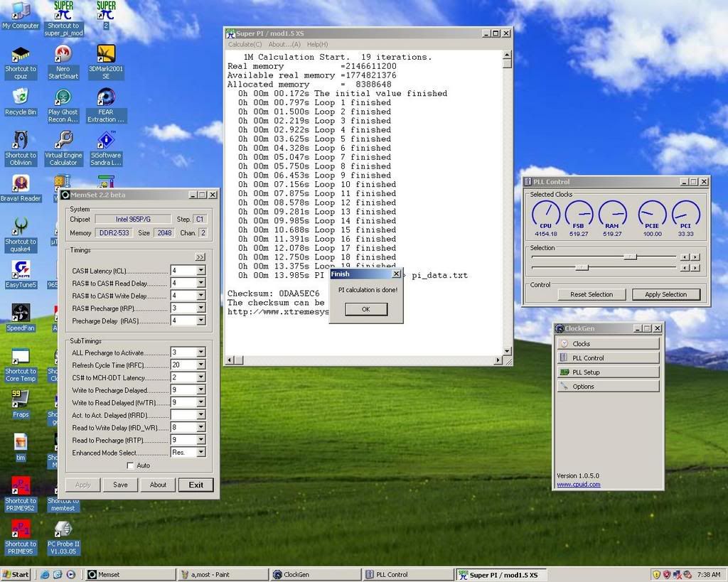
Task: Open the Refresh Cycle Time (tRFC) dropdown
Action: coord(200,365)
